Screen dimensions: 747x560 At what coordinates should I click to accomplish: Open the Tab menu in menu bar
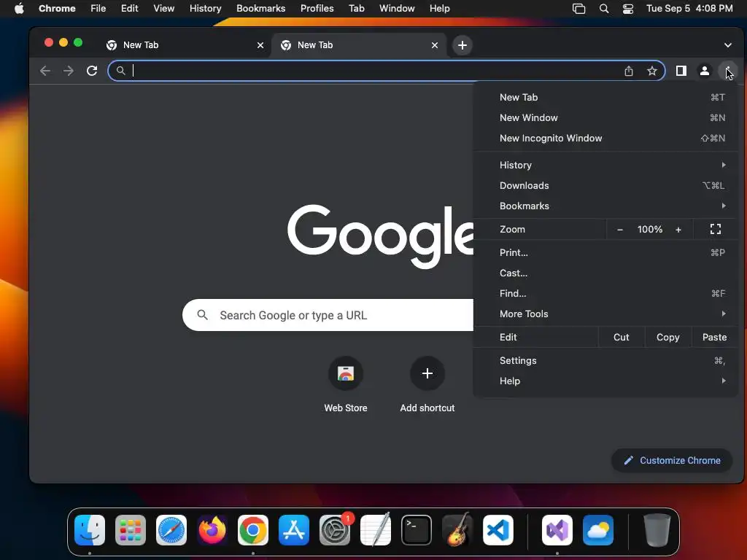tap(356, 9)
